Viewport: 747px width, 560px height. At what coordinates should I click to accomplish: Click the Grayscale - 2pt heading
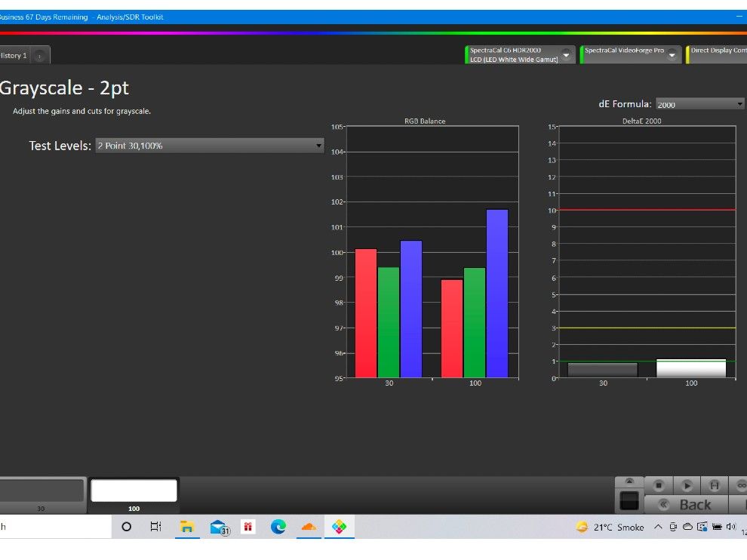pos(64,88)
